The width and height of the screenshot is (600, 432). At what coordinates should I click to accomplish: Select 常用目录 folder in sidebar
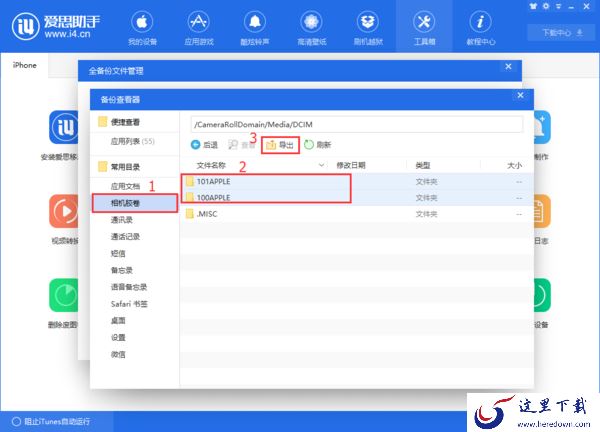(119, 167)
